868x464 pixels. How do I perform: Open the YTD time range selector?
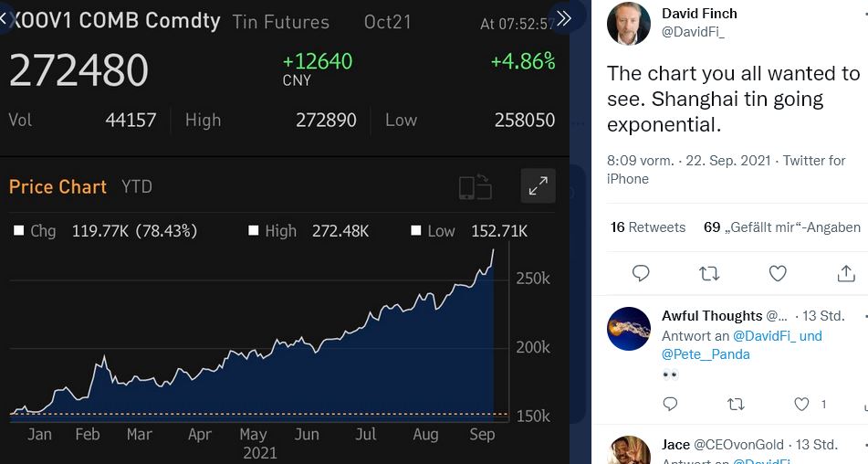(x=137, y=187)
